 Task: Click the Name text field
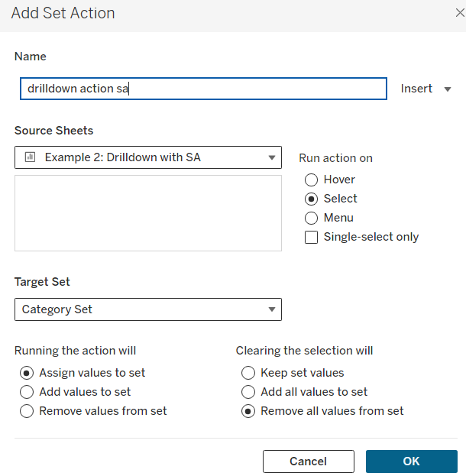click(x=203, y=89)
